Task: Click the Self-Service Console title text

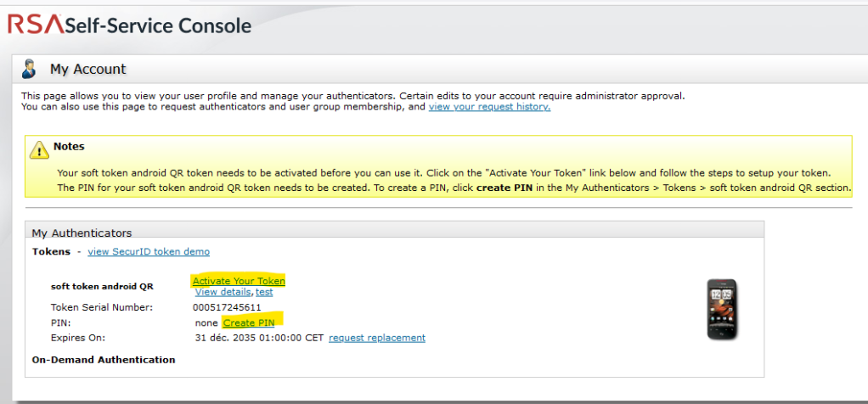Action: pyautogui.click(x=159, y=25)
